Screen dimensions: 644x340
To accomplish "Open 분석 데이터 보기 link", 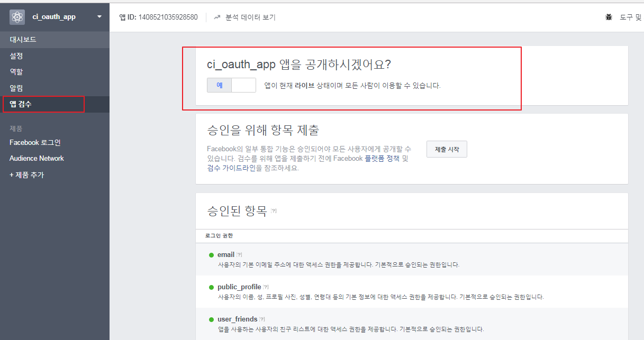I will click(250, 17).
